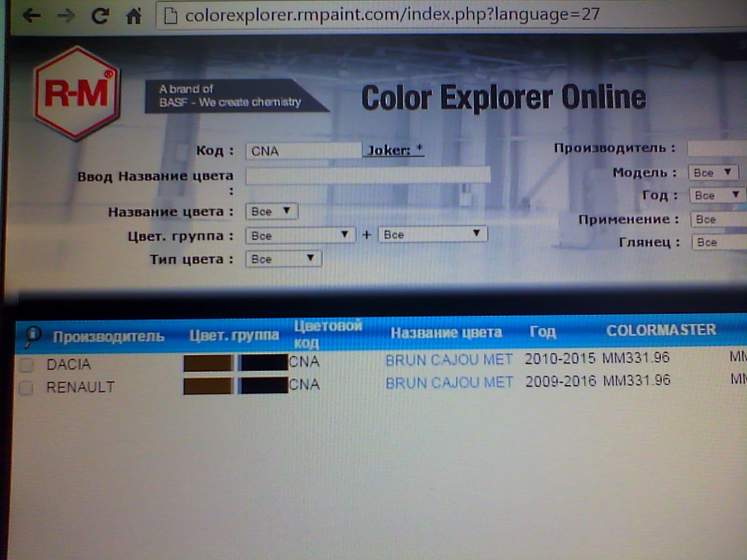Open the Глянец dropdown
747x560 pixels.
720,242
